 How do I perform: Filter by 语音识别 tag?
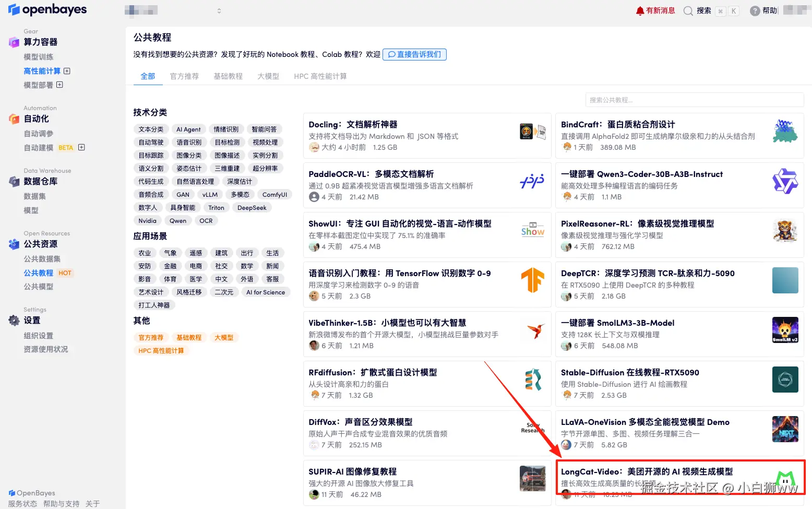[x=189, y=143]
